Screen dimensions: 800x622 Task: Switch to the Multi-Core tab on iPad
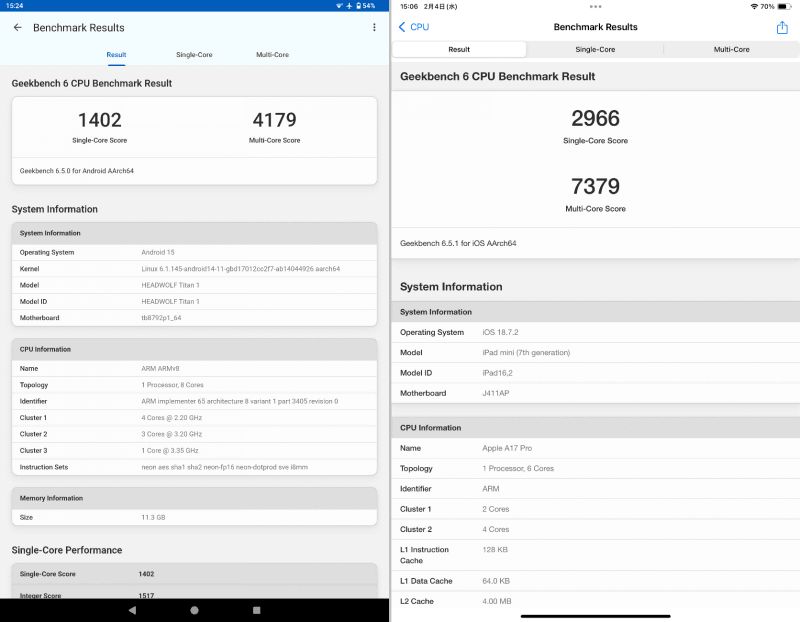tap(733, 49)
